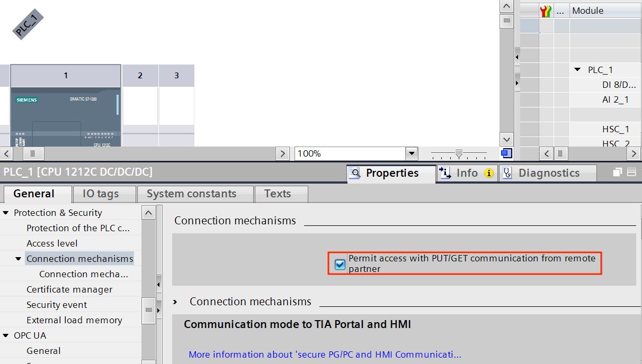Click the zoom fit icon beside the slider
Image resolution: width=642 pixels, height=364 pixels.
(506, 153)
